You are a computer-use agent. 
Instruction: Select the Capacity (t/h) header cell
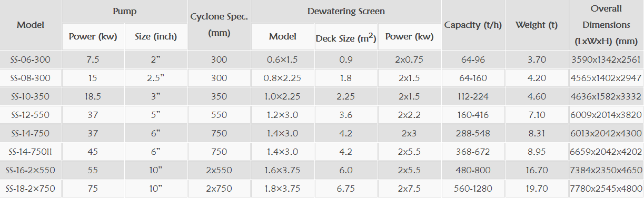click(473, 25)
